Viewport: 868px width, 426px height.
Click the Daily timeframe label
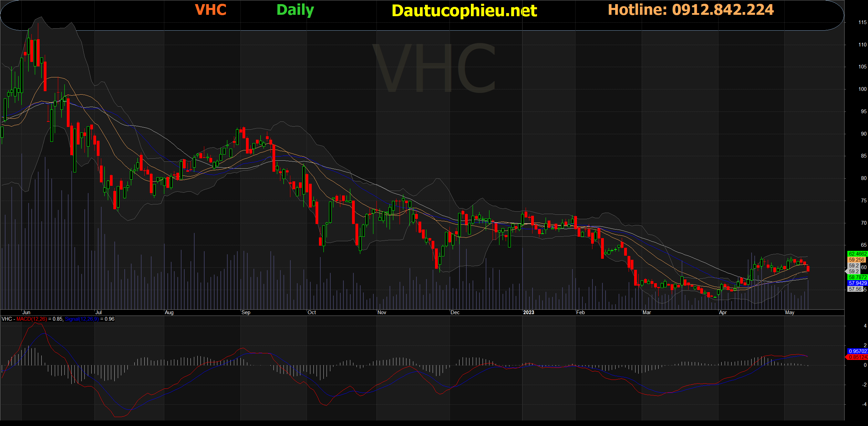[295, 10]
